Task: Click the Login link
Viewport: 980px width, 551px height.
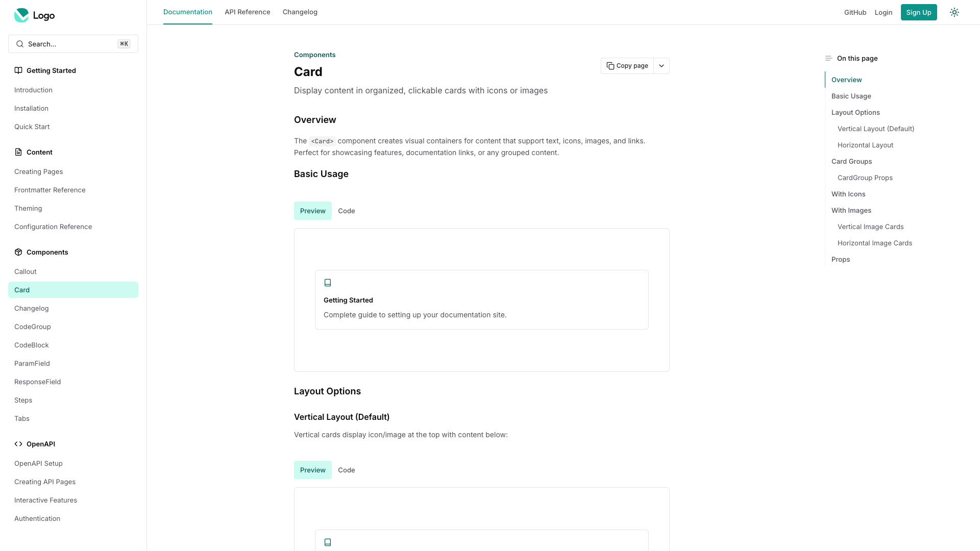Action: tap(883, 12)
